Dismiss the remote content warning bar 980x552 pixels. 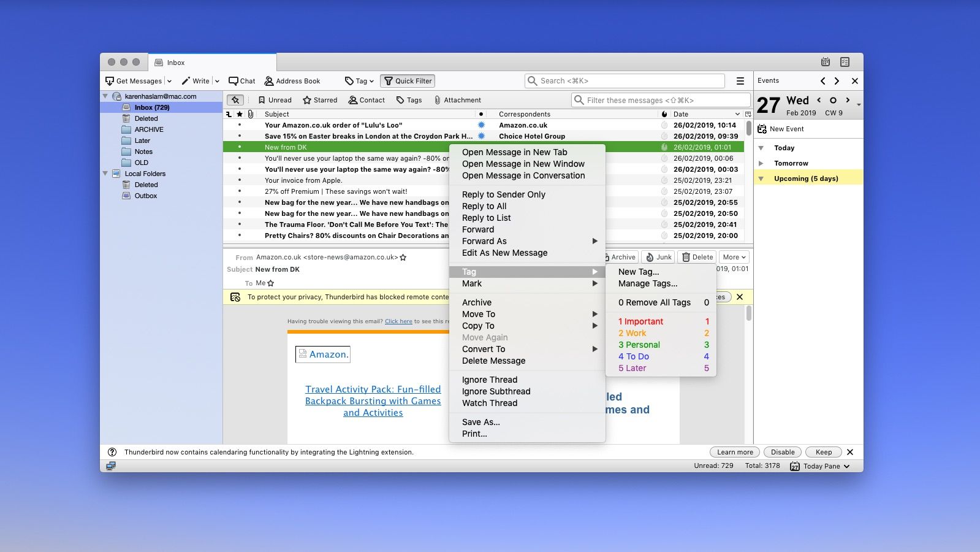[740, 297]
